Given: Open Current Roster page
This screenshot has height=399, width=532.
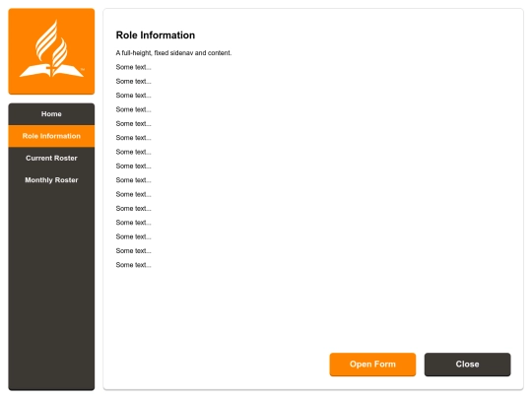Looking at the screenshot, I should (51, 158).
